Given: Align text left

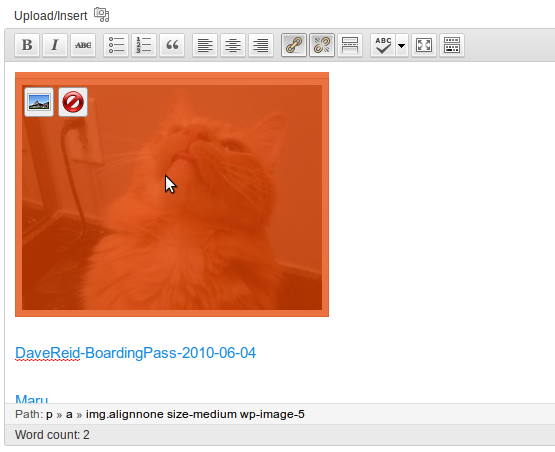Looking at the screenshot, I should click(x=205, y=45).
